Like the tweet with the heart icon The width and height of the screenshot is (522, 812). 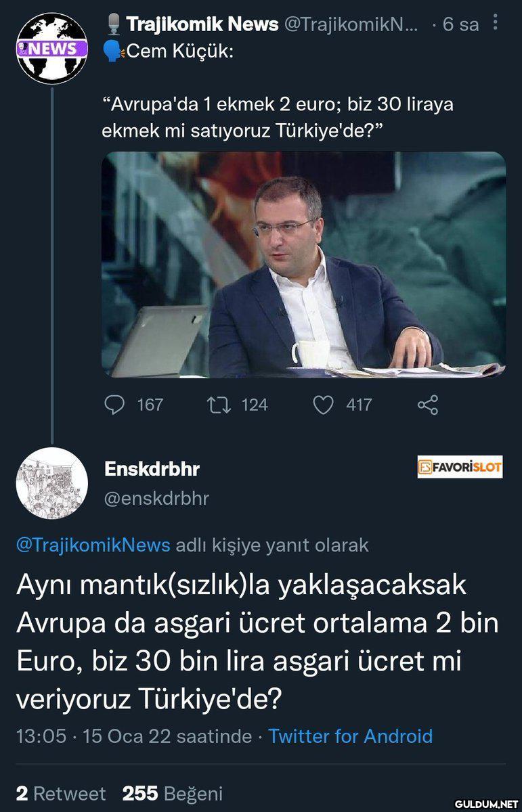(324, 405)
